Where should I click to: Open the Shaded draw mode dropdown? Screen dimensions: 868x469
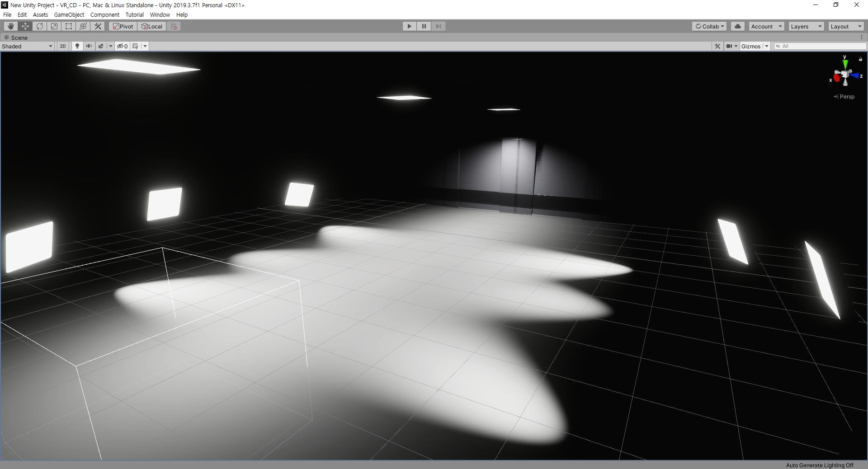click(x=27, y=46)
